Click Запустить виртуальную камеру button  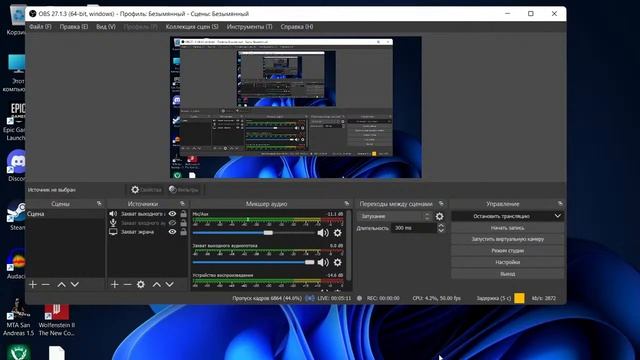click(508, 239)
